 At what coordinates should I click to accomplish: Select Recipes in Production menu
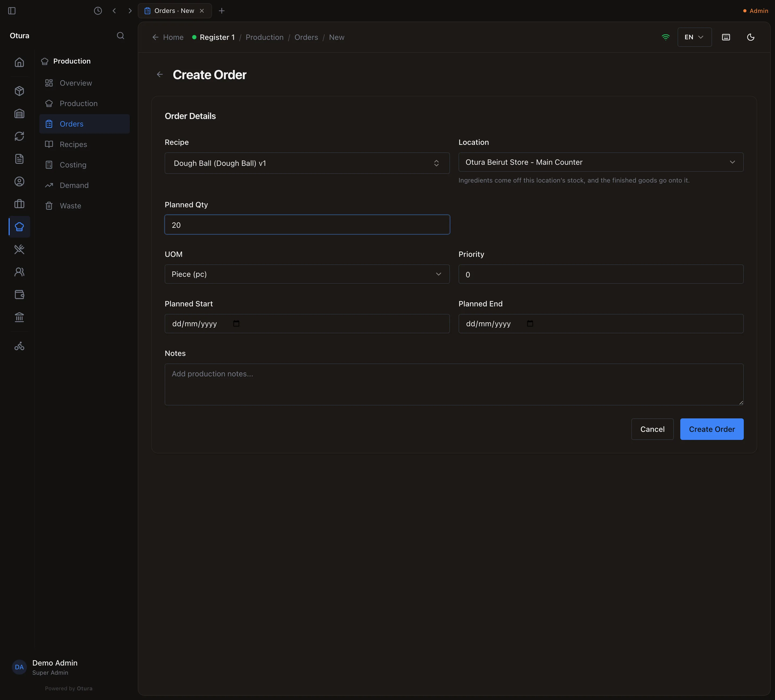(84, 145)
